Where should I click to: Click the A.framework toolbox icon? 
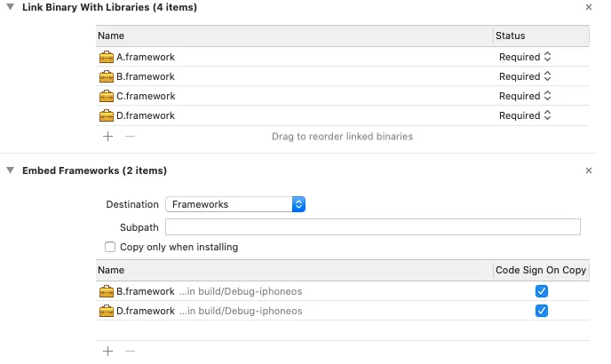point(107,57)
